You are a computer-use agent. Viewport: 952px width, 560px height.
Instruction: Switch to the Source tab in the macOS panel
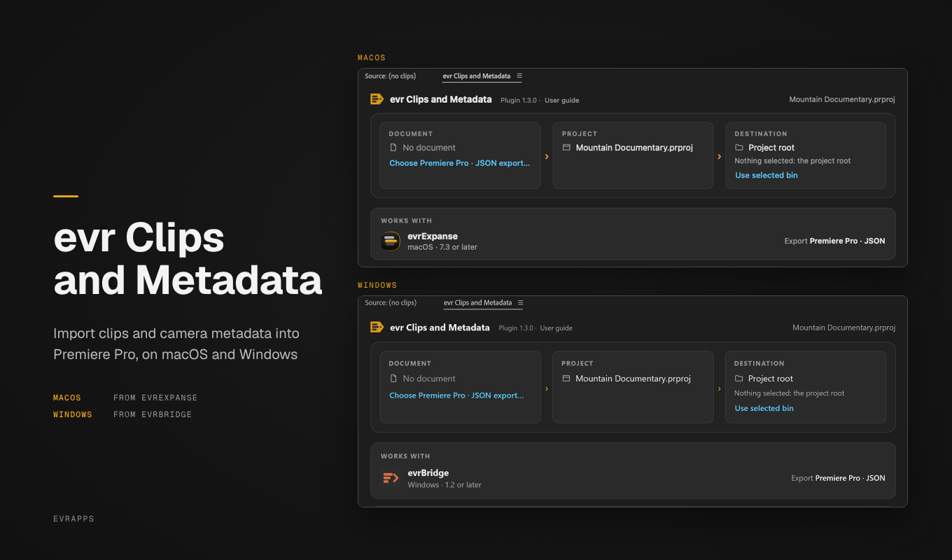tap(391, 76)
